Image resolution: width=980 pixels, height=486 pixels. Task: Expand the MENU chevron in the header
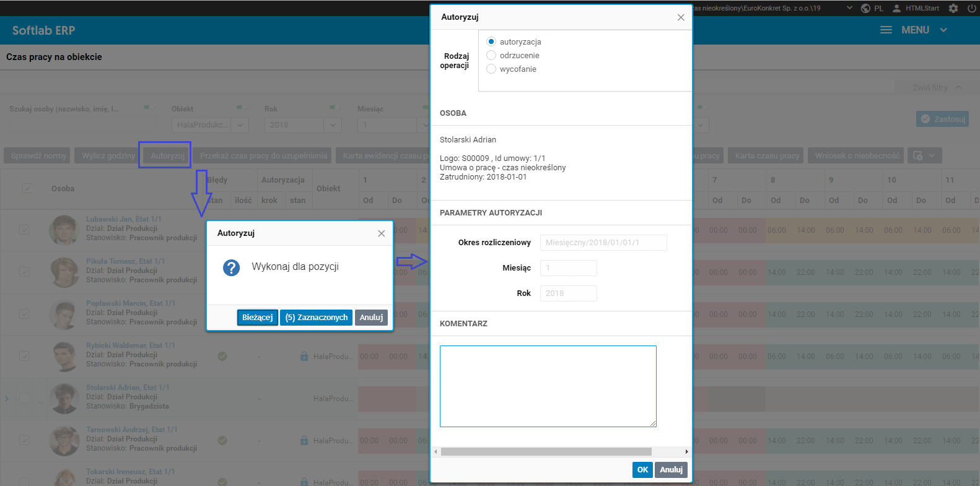943,30
